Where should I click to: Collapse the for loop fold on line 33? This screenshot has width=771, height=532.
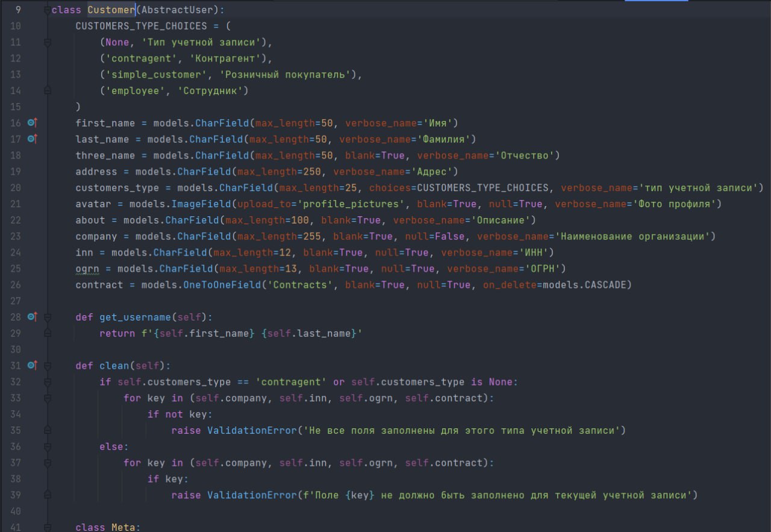pos(48,398)
